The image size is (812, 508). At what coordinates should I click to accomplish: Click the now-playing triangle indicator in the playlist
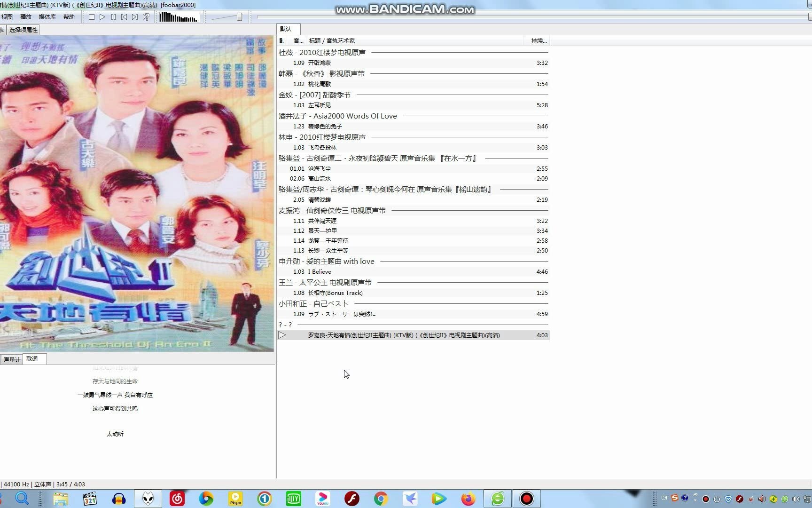point(282,335)
